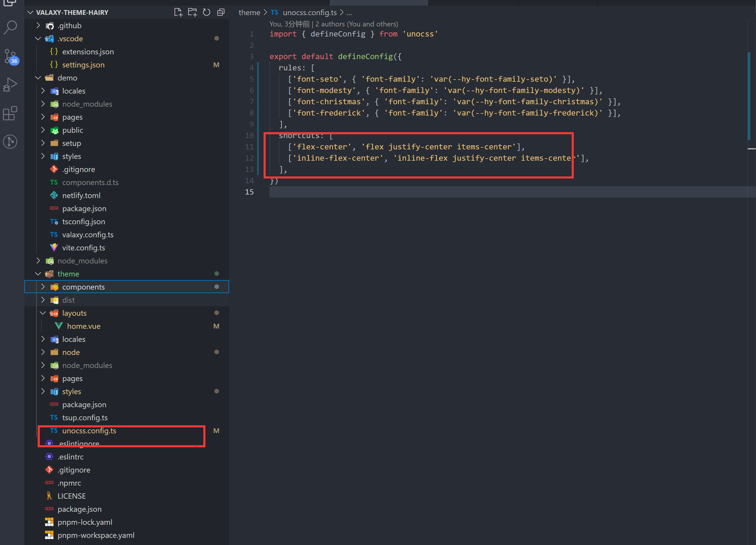Click the unocss.config.ts breadcrumb
Screen dimensions: 756x545
(x=309, y=12)
